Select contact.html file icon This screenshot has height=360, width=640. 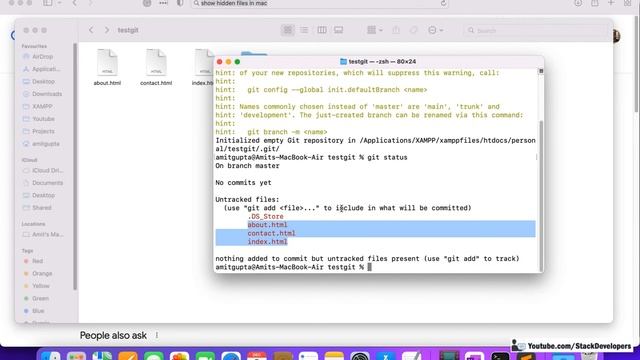(x=156, y=62)
